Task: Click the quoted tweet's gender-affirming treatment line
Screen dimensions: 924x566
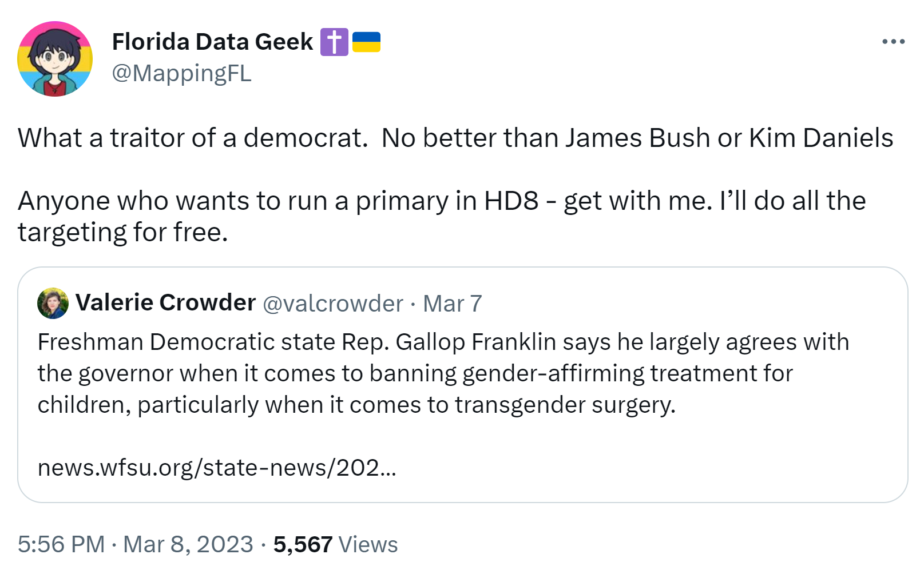Action: click(x=415, y=373)
